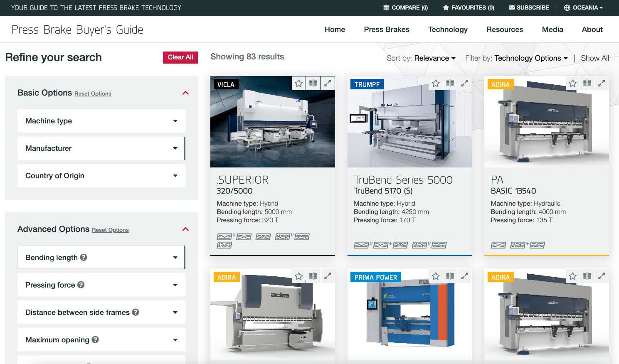Click the 'BASIC 13540' model text
Viewport: 619px width, 364px height.
pyautogui.click(x=513, y=191)
